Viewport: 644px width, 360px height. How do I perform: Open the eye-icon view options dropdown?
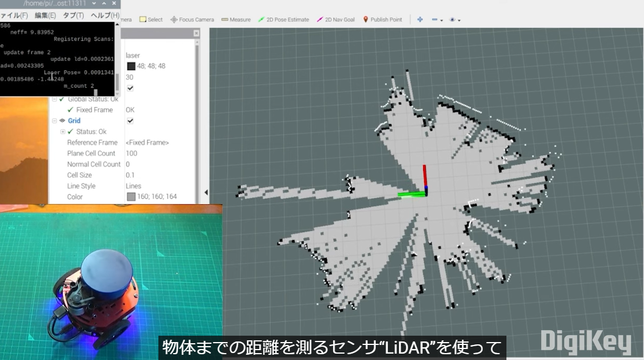tap(455, 20)
